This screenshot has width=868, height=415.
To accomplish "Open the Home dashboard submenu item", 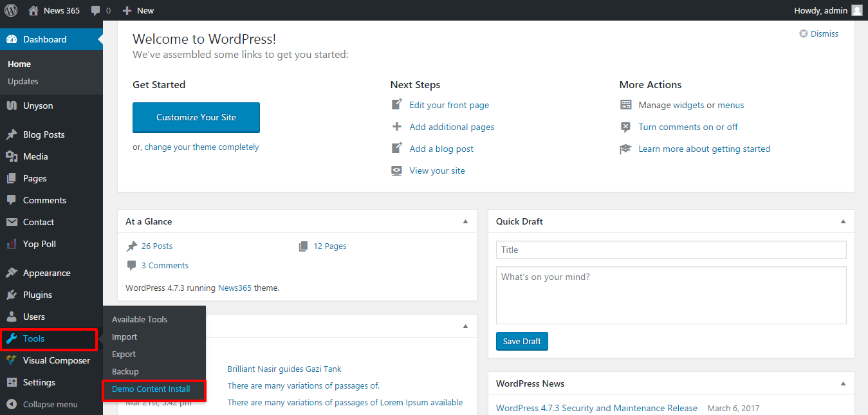I will [x=19, y=64].
